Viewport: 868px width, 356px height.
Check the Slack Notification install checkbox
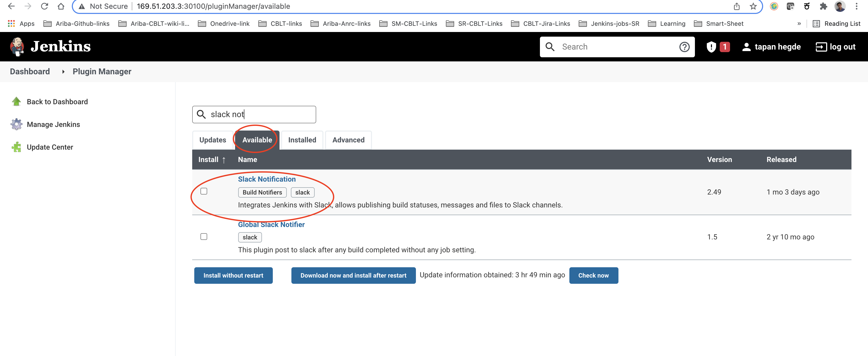204,191
